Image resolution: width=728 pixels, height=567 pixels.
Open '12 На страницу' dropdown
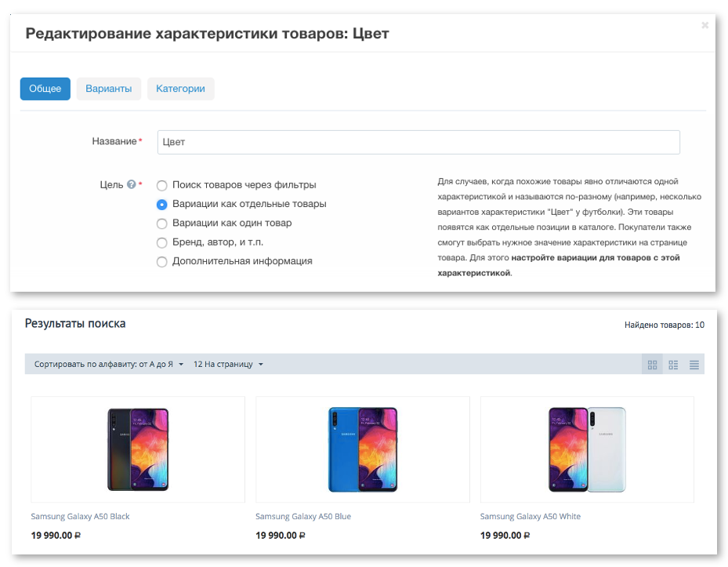coord(228,365)
